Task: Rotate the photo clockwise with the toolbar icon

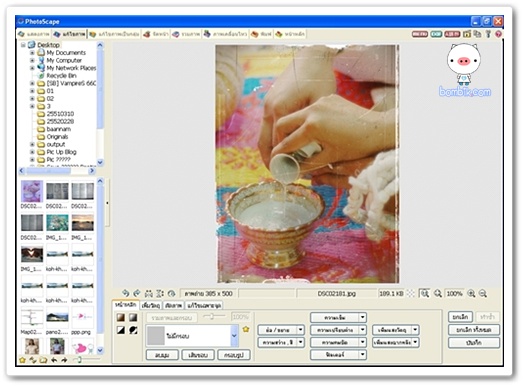Action: [x=137, y=294]
